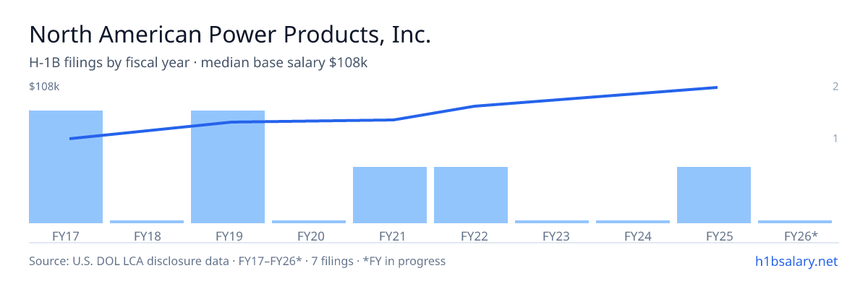Screen dimensions: 868x289
Task: Click the Source DOL LCA disclosure footnote
Action: 237,261
